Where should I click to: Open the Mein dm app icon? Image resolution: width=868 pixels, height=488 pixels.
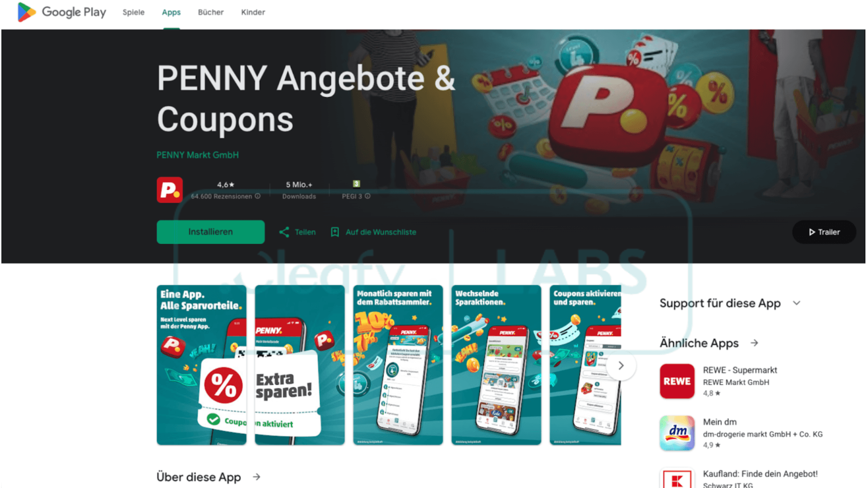click(677, 433)
